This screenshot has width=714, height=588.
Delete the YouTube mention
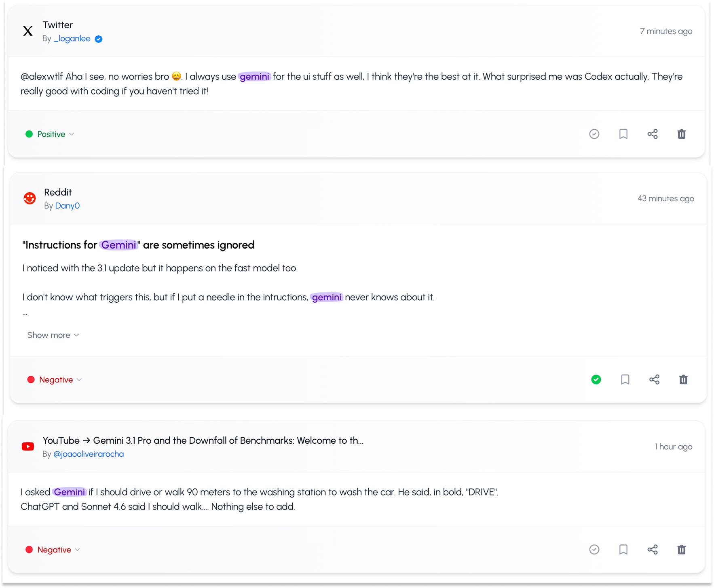(682, 550)
